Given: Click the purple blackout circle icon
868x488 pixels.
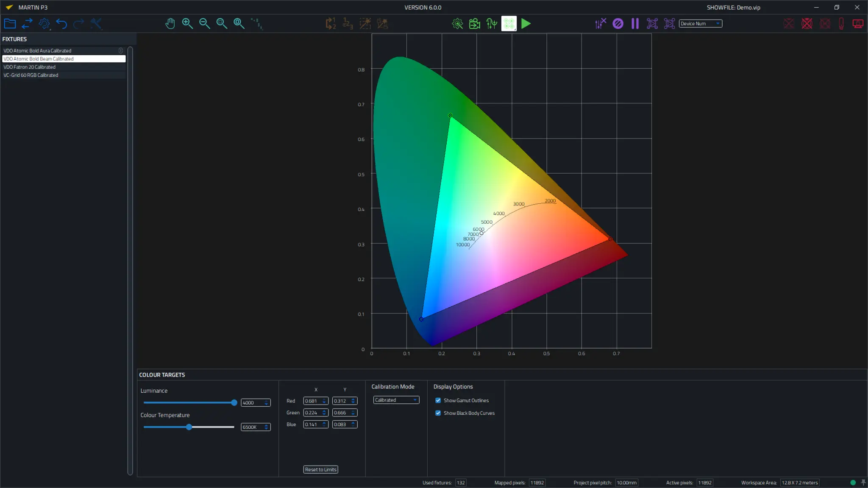Looking at the screenshot, I should pos(618,24).
